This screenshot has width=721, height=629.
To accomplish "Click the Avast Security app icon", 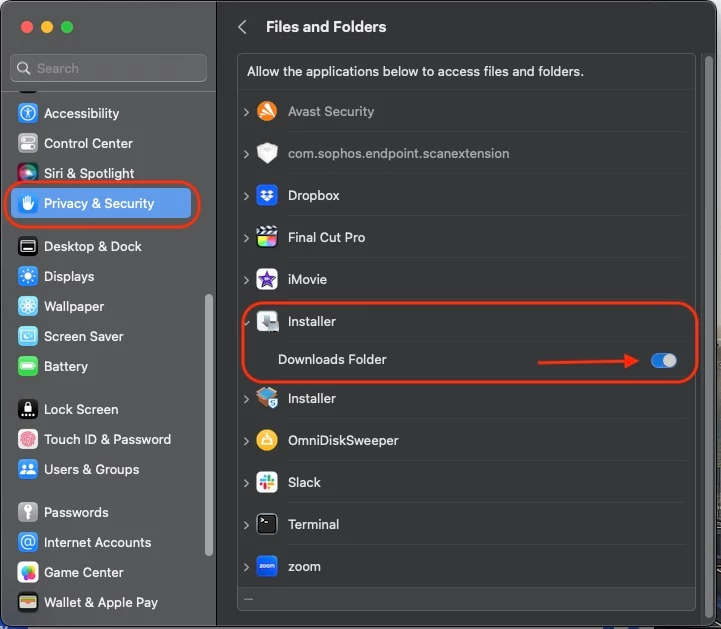I will pos(267,111).
